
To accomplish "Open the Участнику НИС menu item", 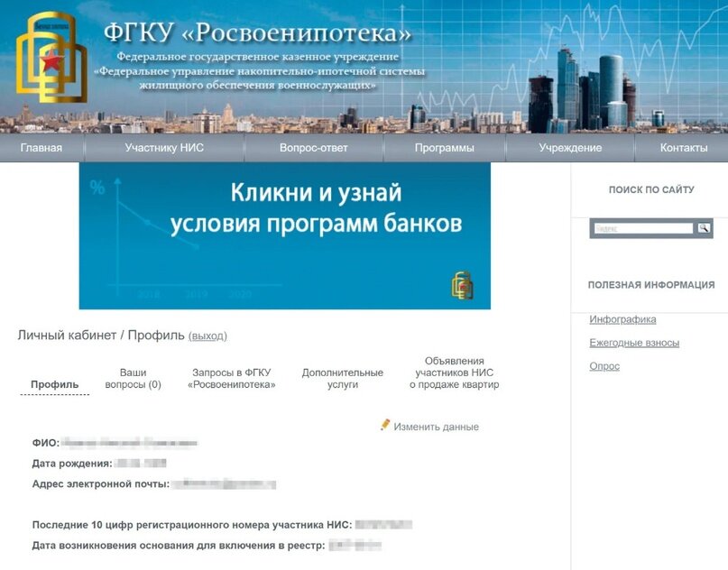I will (x=164, y=148).
